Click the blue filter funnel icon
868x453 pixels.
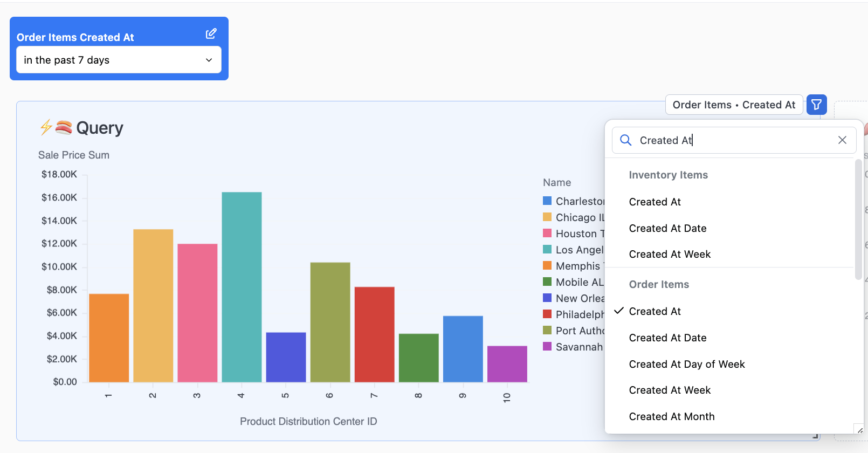(816, 105)
